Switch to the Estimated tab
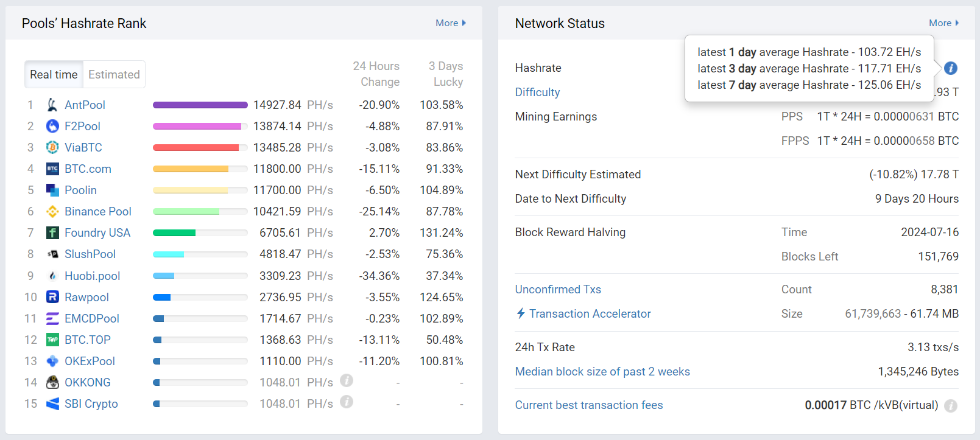Screen dimensions: 980x440 [x=114, y=74]
